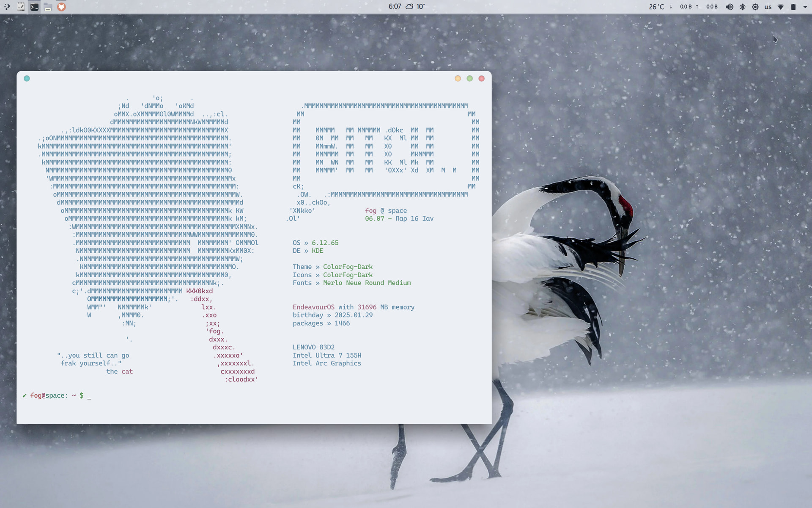
Task: Minimize terminal with the yellow button
Action: point(458,78)
